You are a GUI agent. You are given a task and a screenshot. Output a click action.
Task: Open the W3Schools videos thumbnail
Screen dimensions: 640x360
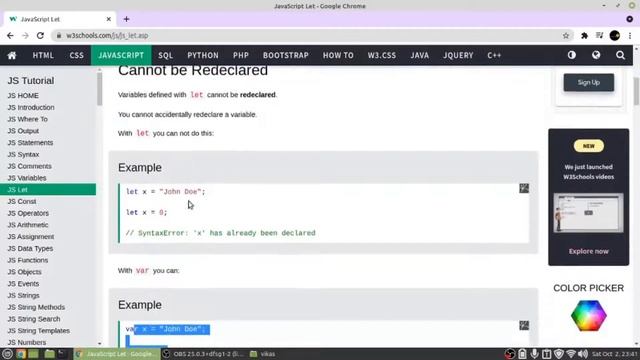[x=589, y=213]
